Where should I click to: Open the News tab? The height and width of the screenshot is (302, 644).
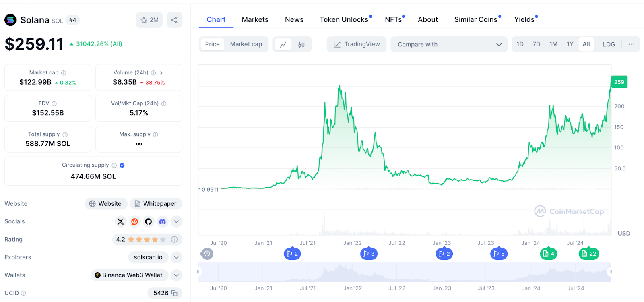click(x=294, y=19)
